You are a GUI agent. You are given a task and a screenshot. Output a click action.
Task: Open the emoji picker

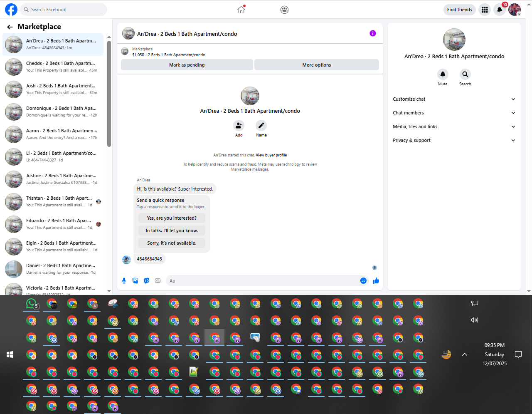coord(363,281)
